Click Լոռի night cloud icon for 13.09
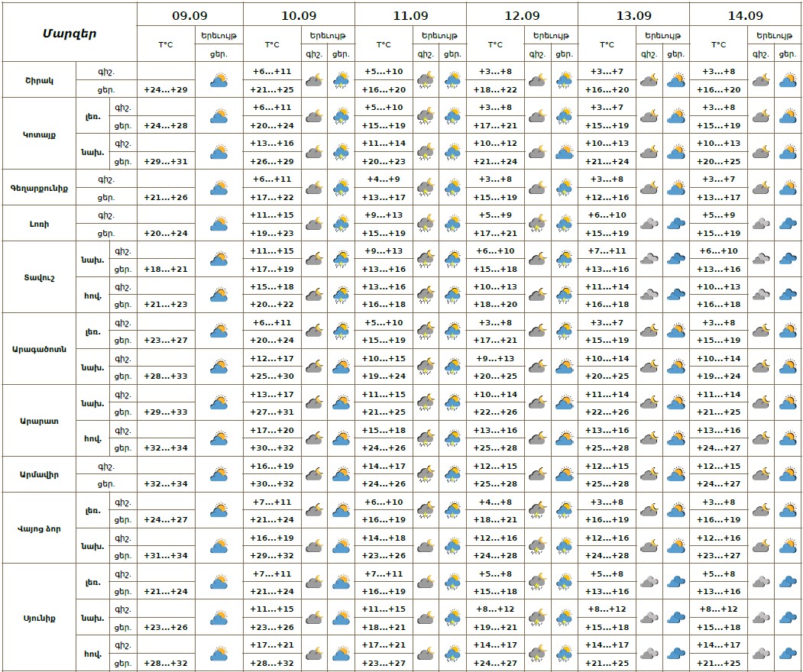This screenshot has width=803, height=672. [649, 224]
